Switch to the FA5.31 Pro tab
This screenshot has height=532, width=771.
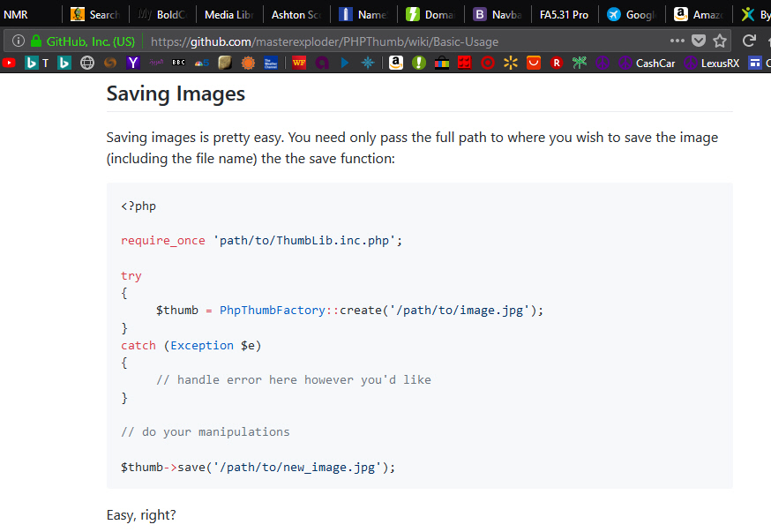point(564,14)
